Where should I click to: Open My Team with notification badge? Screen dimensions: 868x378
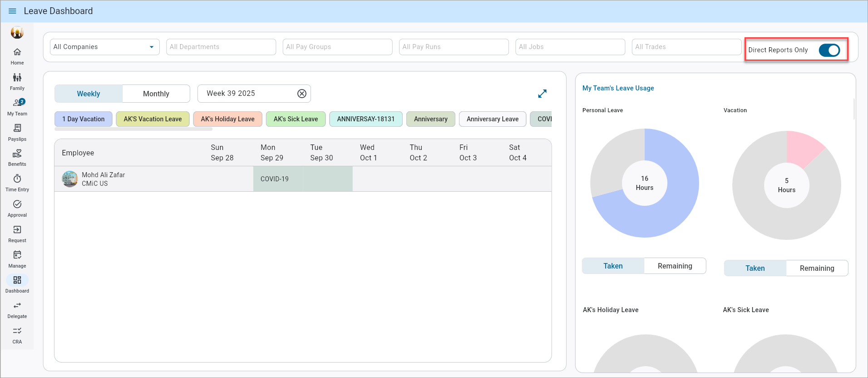point(18,103)
